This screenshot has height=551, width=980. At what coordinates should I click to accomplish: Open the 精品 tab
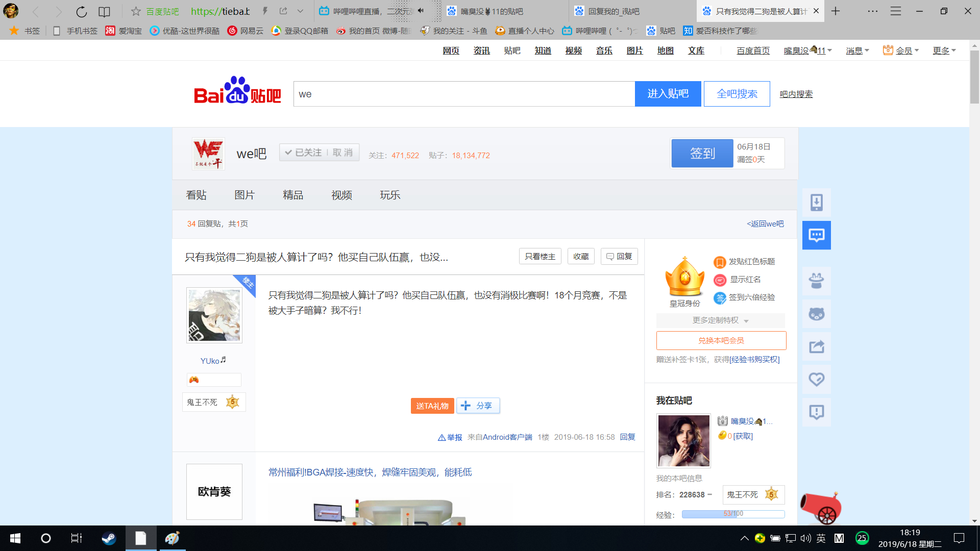tap(293, 195)
